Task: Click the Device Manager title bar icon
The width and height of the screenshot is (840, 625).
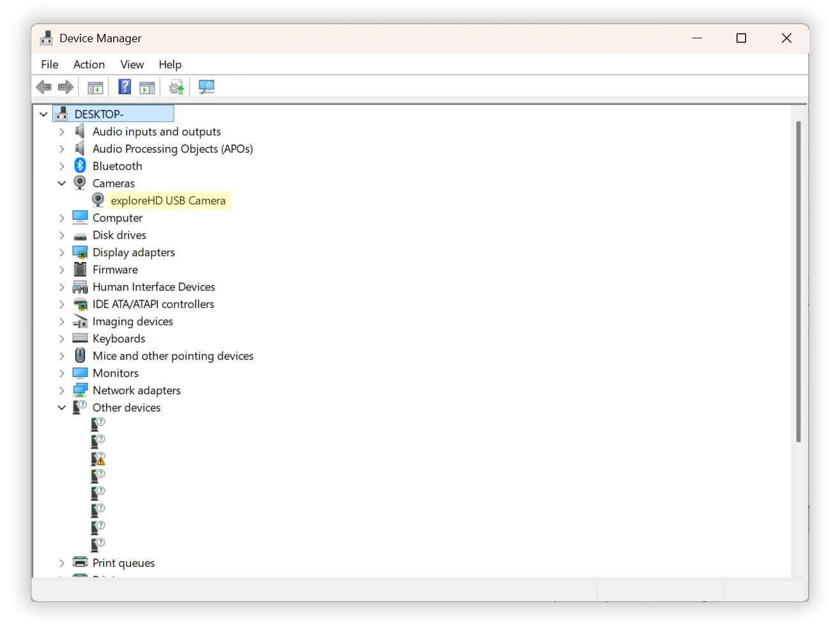Action: pos(46,38)
